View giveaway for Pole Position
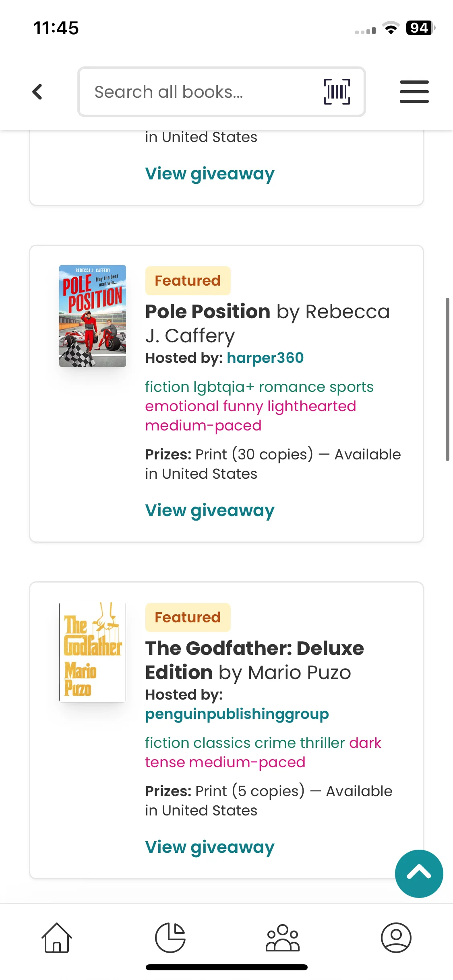Screen dimensions: 453x980 (x=209, y=510)
